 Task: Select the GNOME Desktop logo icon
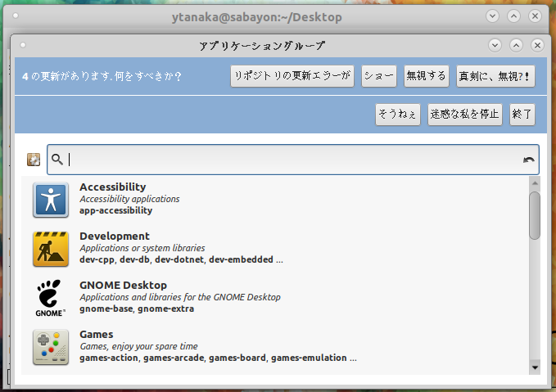click(x=50, y=298)
